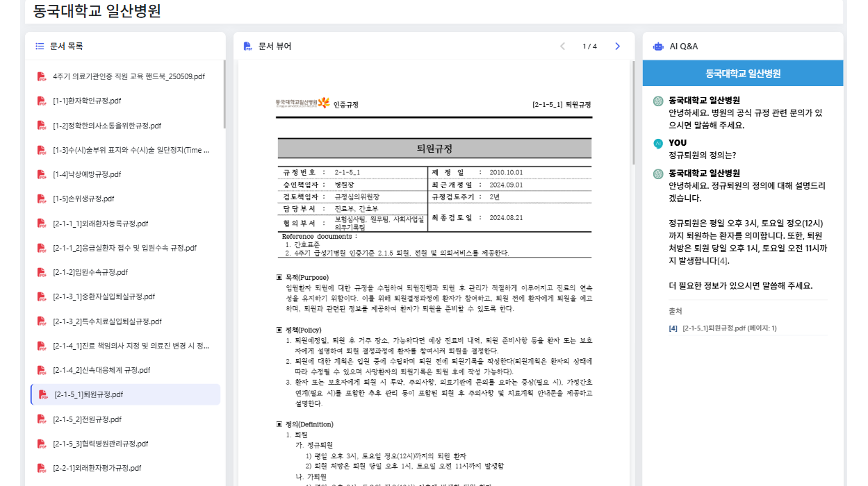Viewport: 868px width, 486px height.
Task: Go to next page arrow
Action: point(617,47)
